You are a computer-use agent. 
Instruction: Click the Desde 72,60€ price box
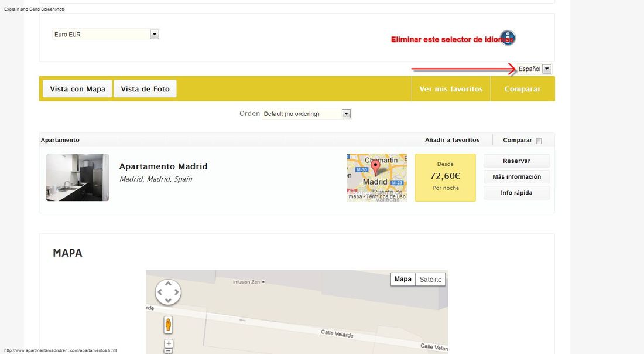pyautogui.click(x=445, y=178)
